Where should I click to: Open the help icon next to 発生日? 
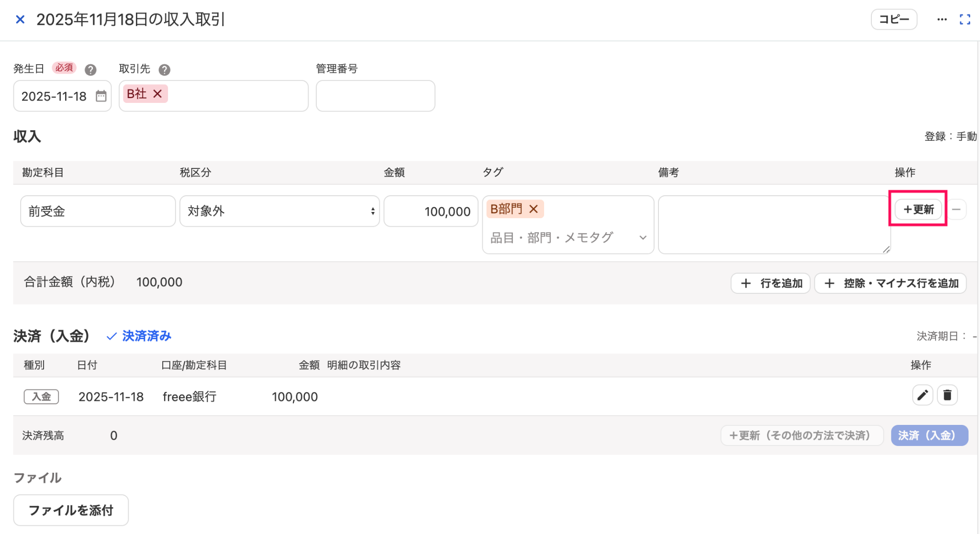coord(90,70)
